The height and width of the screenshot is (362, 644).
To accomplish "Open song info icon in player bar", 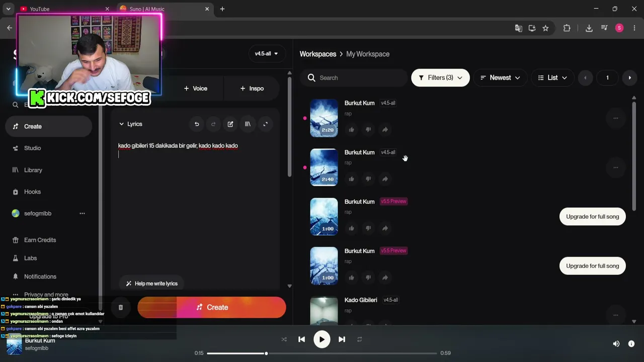I will 631,344.
